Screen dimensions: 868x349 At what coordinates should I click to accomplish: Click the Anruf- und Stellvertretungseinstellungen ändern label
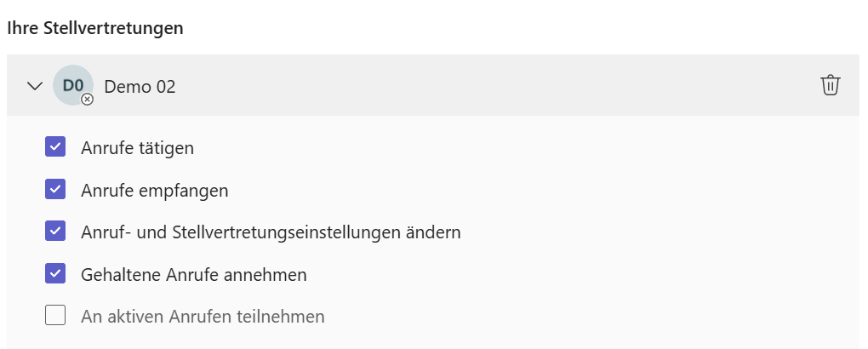coord(271,232)
